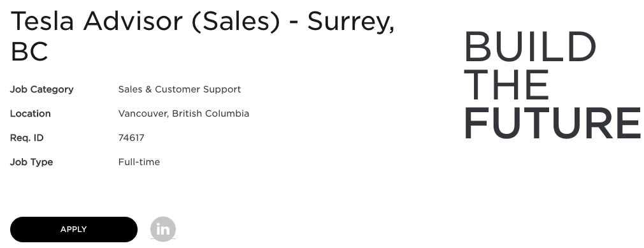644x248 pixels.
Task: Share the job via LinkedIn icon
Action: [163, 229]
